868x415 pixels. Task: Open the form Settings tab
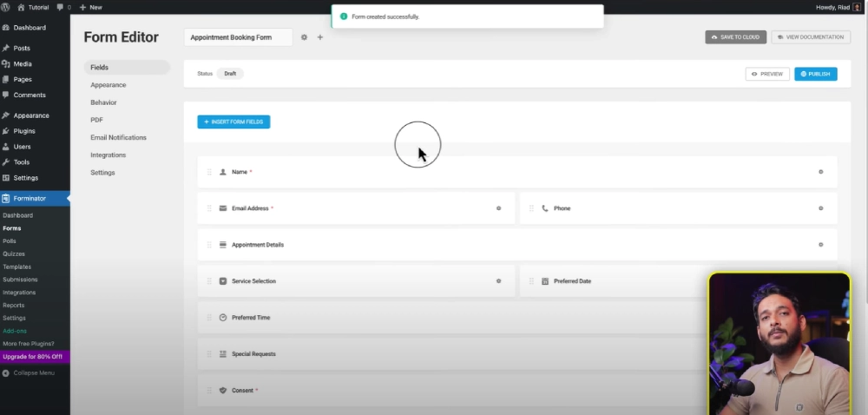point(103,173)
